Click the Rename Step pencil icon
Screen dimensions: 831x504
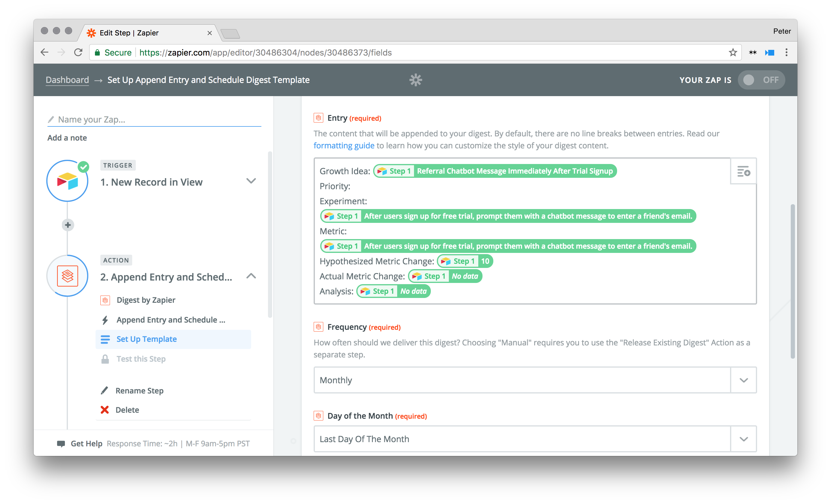tap(105, 390)
